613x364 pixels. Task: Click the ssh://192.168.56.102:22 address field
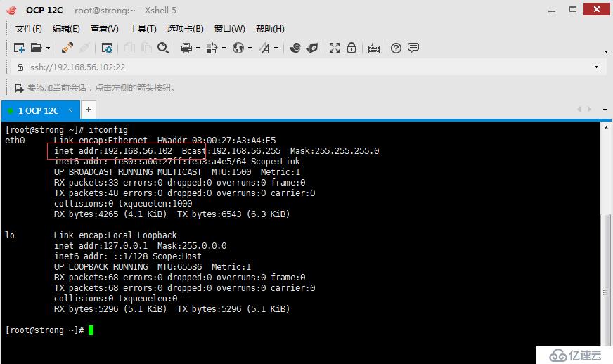coord(307,67)
